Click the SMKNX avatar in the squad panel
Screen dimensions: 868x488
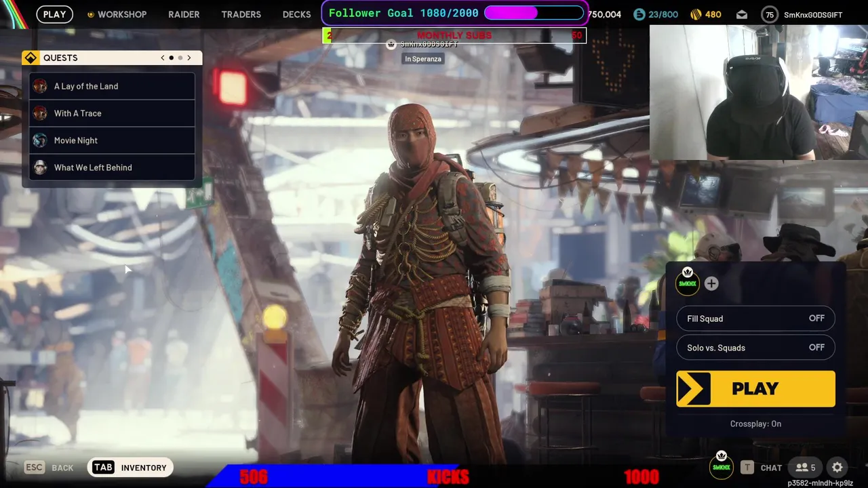point(688,283)
